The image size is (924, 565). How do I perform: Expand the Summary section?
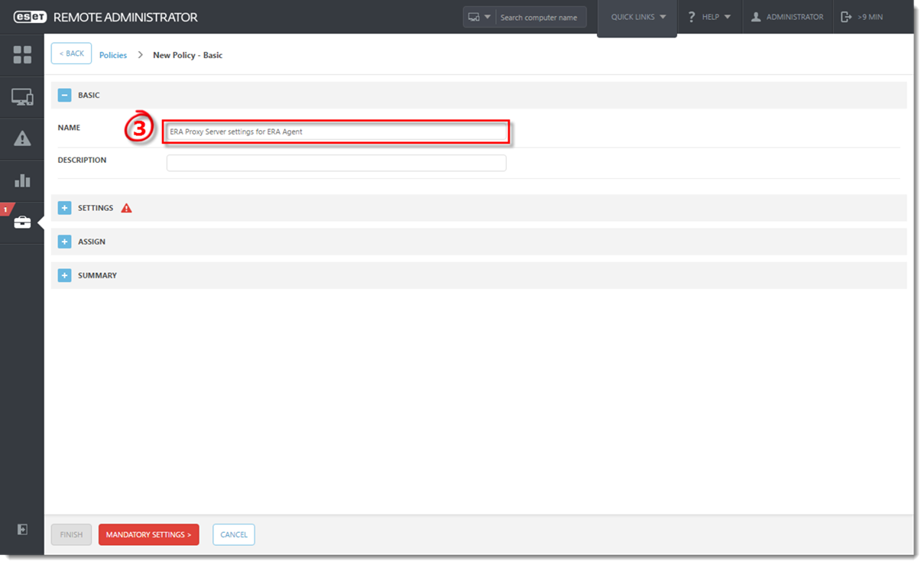(x=65, y=275)
